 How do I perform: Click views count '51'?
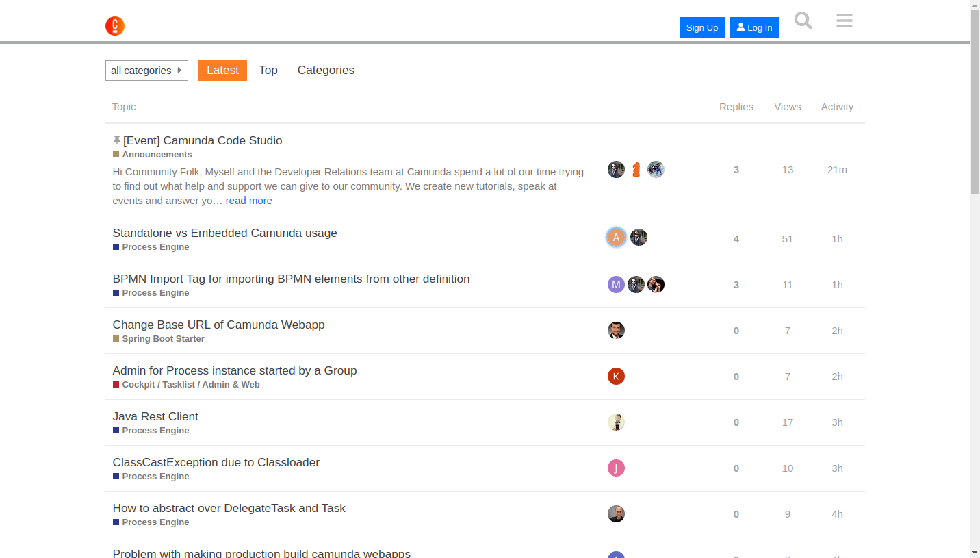tap(788, 239)
